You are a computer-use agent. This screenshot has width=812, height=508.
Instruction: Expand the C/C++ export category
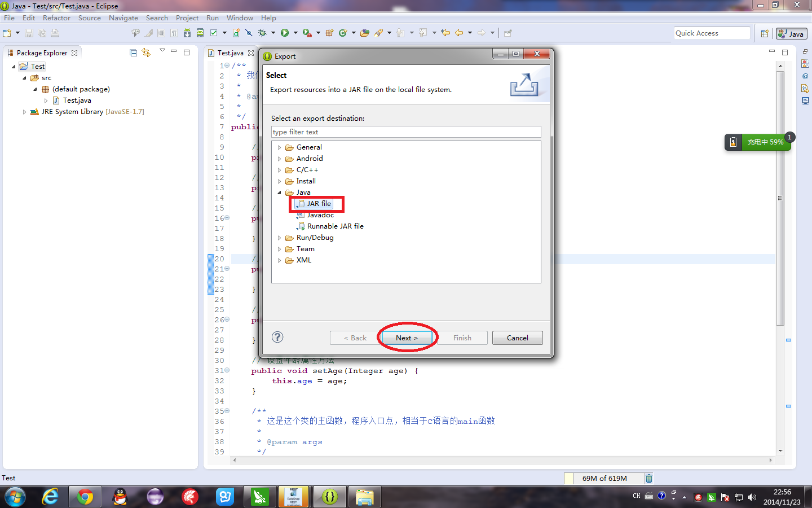(279, 170)
